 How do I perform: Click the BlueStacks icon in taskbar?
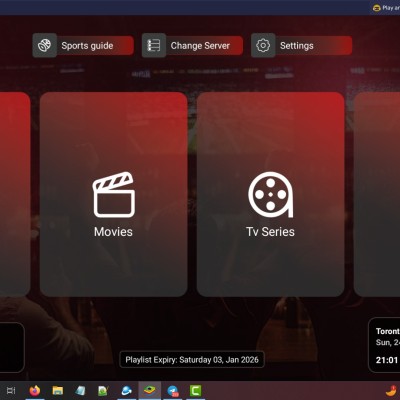[x=150, y=390]
